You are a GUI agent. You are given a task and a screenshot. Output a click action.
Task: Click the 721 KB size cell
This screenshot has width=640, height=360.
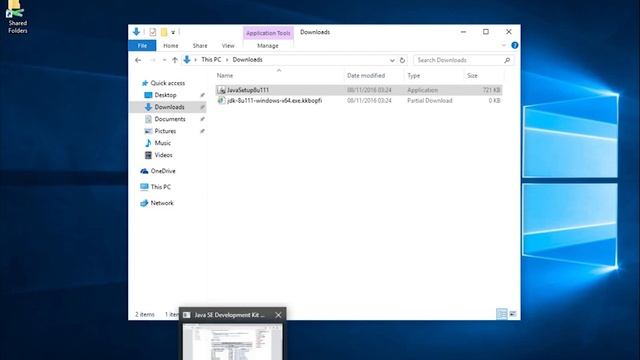491,90
